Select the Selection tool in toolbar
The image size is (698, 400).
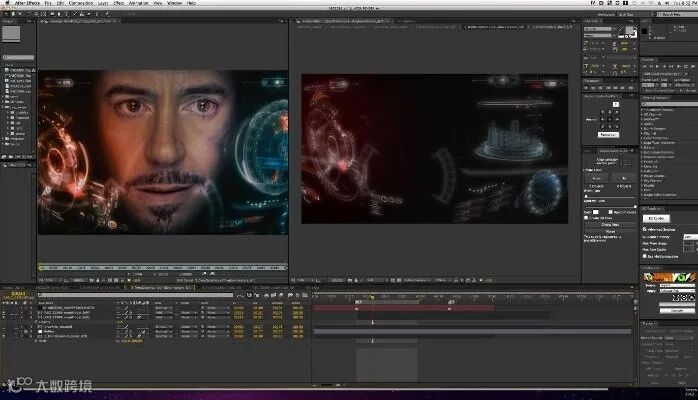[7, 14]
